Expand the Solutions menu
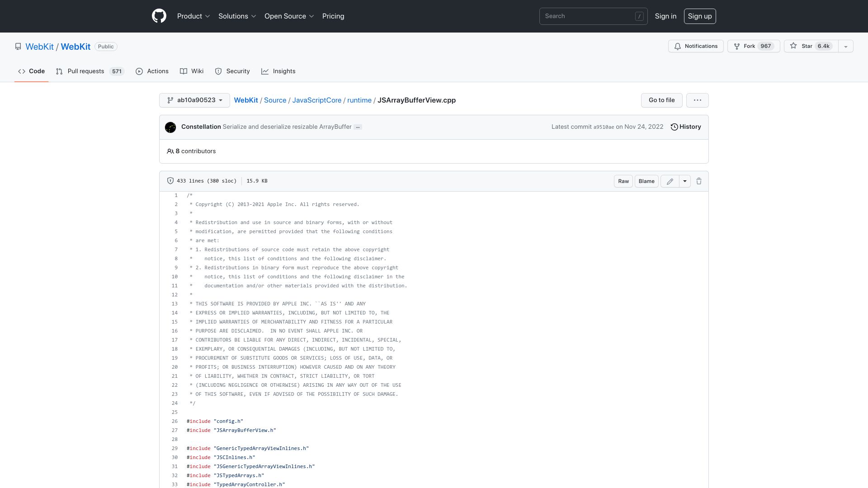This screenshot has height=488, width=868. [x=237, y=16]
